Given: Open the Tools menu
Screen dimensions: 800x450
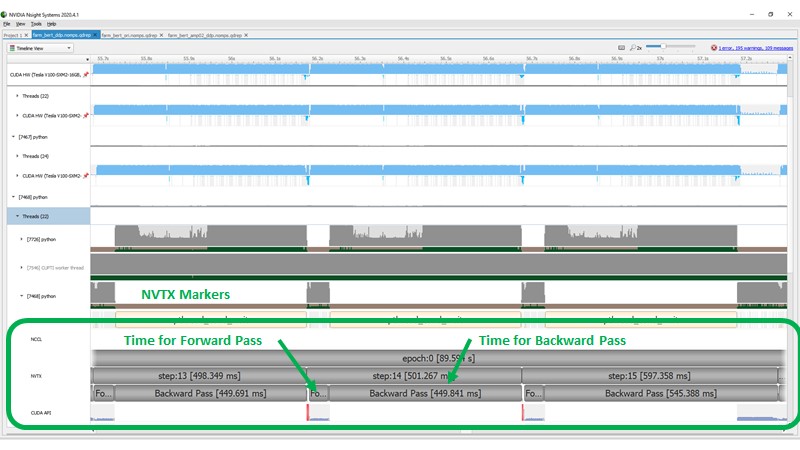Looking at the screenshot, I should coord(36,24).
